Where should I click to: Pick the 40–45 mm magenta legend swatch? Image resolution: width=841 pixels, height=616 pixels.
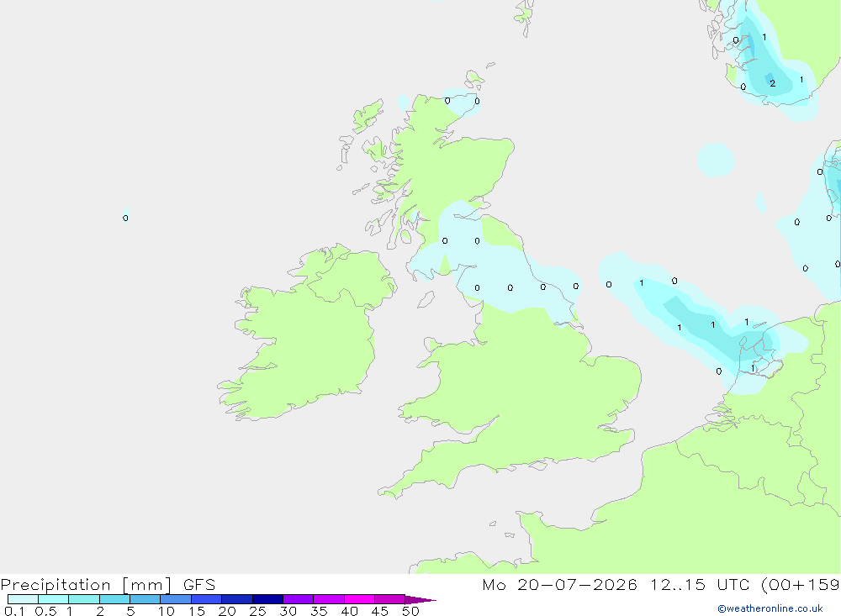click(359, 599)
